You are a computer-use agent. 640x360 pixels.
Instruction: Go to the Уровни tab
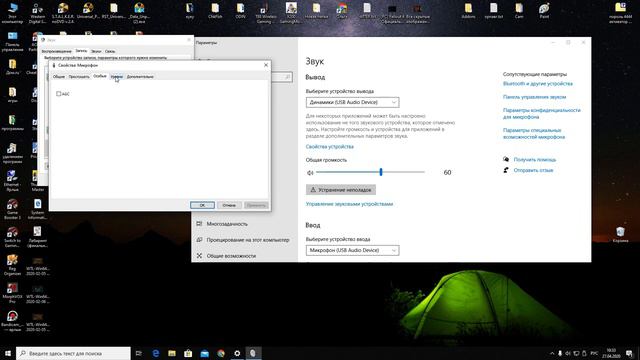tap(116, 76)
